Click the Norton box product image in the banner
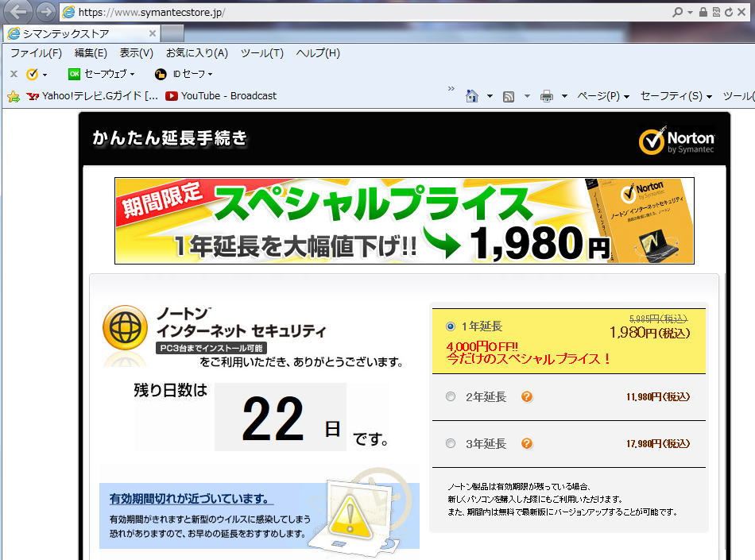 tap(639, 221)
